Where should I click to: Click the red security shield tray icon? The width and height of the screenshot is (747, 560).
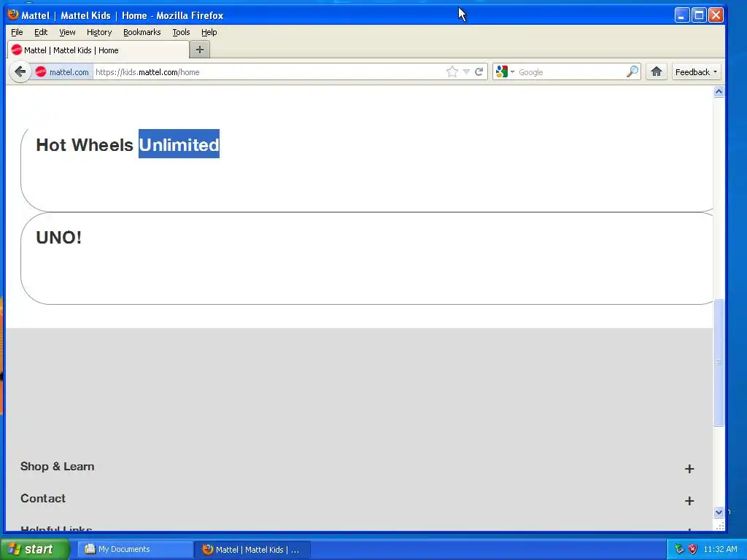[x=693, y=549]
